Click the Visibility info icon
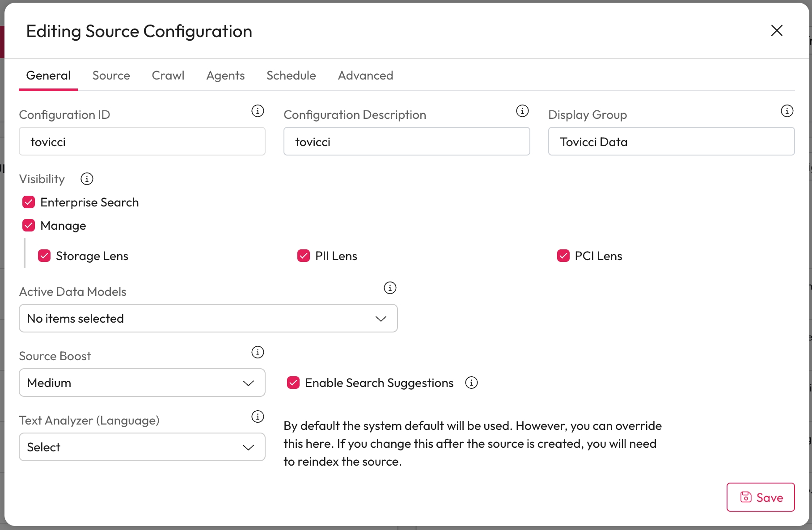The image size is (812, 530). tap(87, 179)
